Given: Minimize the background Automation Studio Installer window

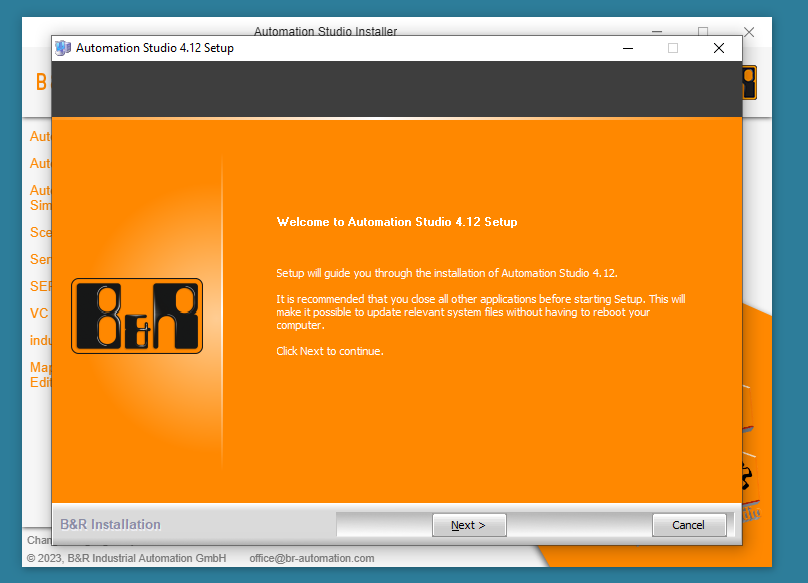Looking at the screenshot, I should tap(656, 31).
